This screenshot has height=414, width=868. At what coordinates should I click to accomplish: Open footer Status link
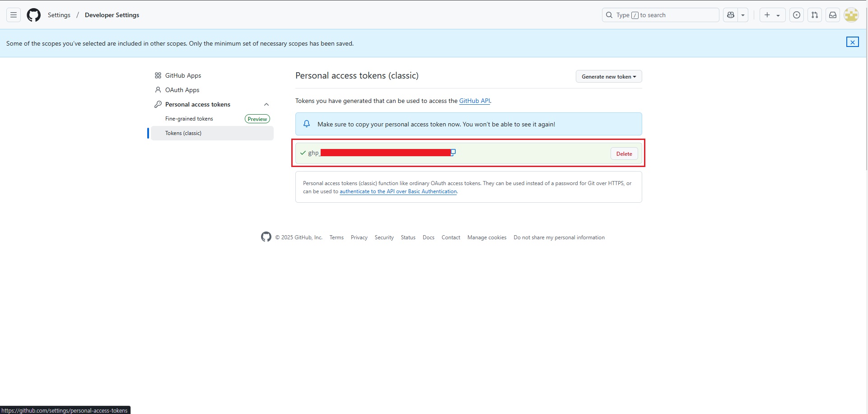coord(408,237)
